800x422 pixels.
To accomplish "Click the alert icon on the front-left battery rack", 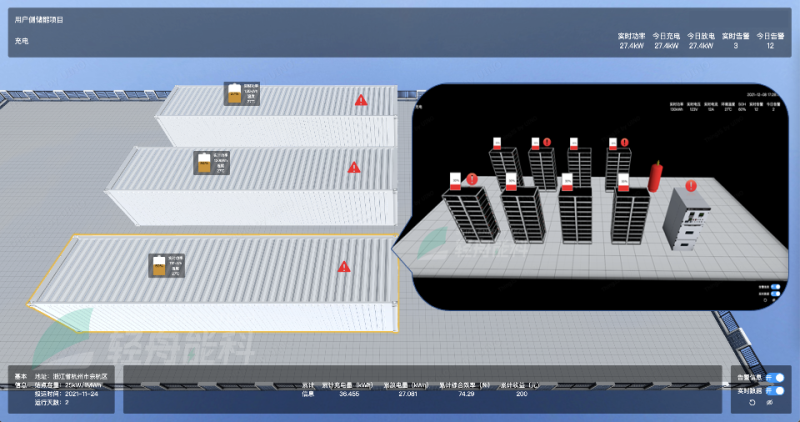I will tap(471, 179).
